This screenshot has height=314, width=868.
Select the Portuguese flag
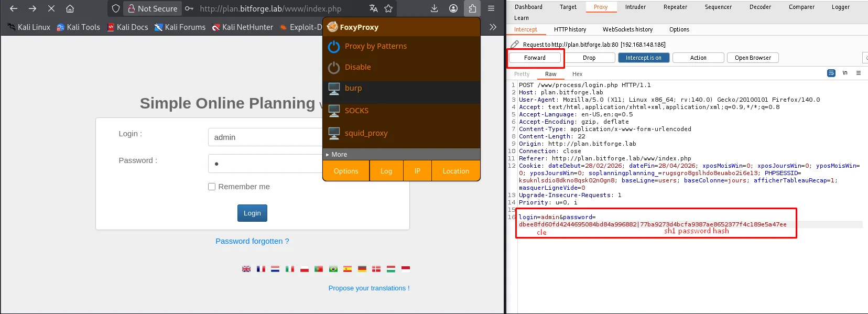pos(319,269)
